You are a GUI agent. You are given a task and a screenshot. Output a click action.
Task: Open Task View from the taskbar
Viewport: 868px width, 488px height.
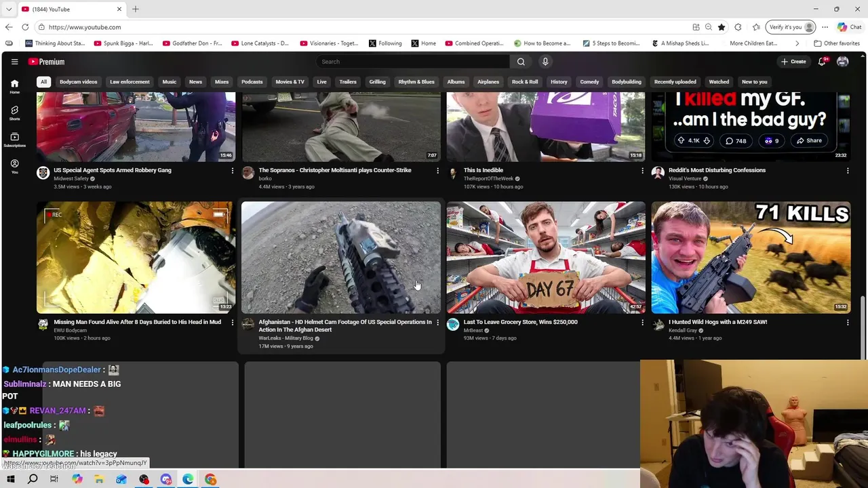(54, 479)
